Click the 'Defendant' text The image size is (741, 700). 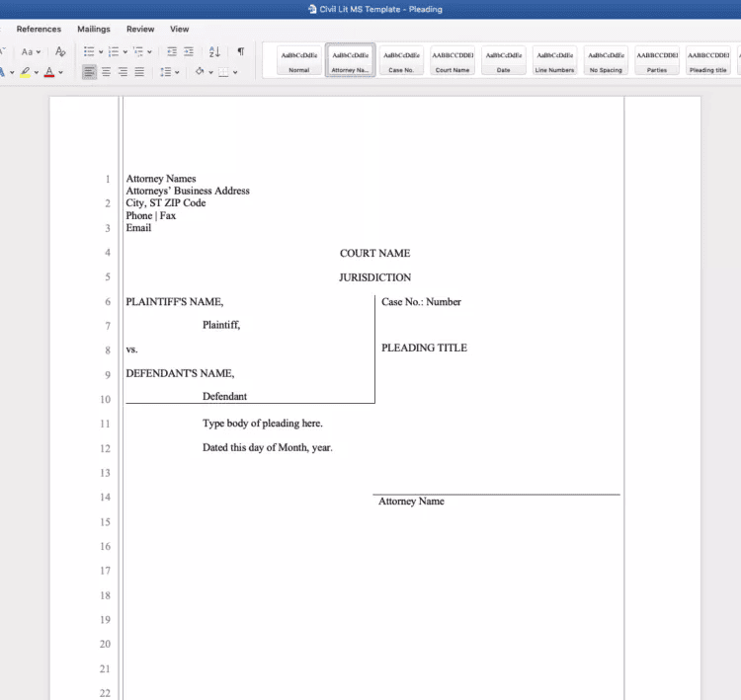pyautogui.click(x=224, y=396)
